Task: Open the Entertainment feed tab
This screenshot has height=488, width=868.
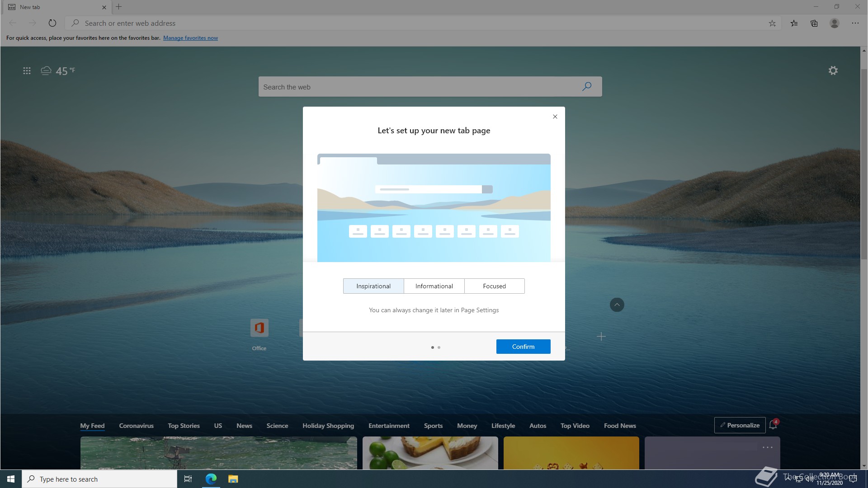Action: pyautogui.click(x=389, y=426)
